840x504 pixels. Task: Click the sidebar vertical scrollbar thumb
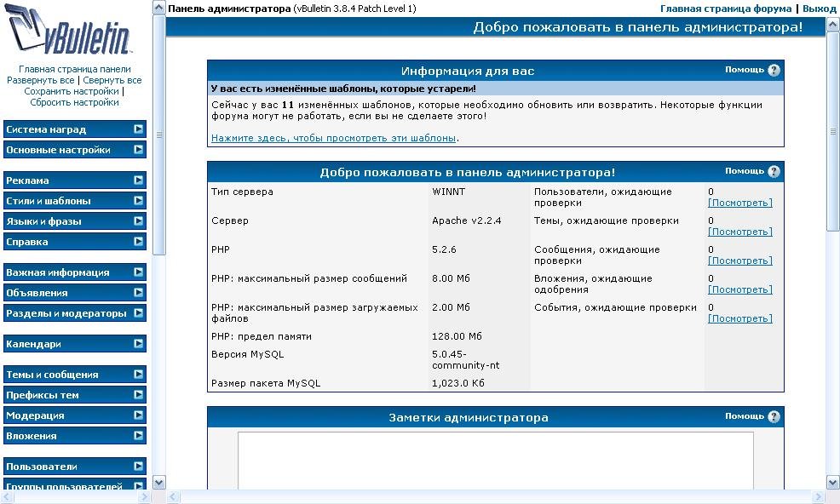point(159,135)
